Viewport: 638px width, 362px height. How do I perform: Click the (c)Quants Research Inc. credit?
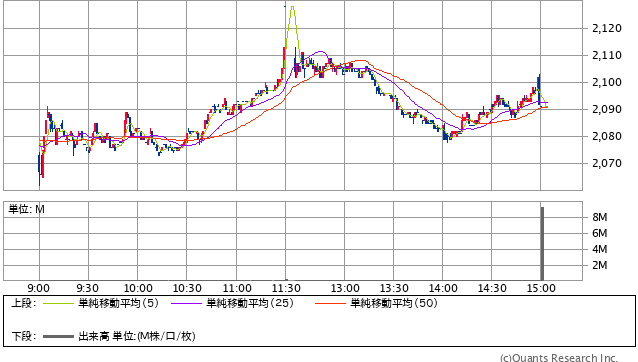559,358
